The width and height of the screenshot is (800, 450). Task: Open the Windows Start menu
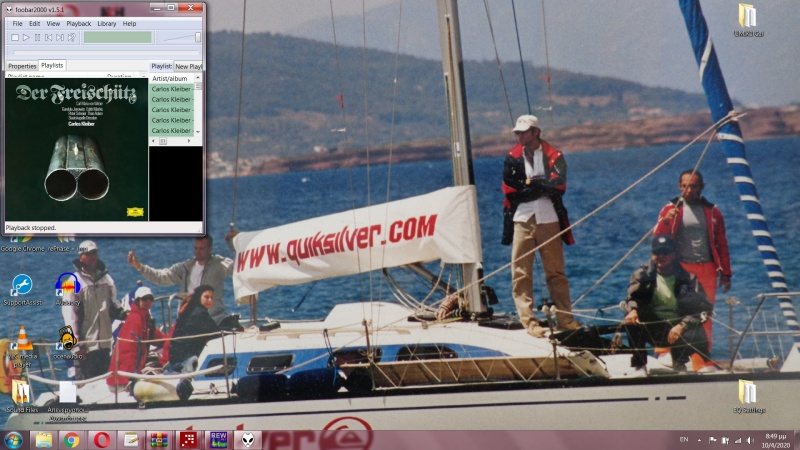tap(13, 440)
